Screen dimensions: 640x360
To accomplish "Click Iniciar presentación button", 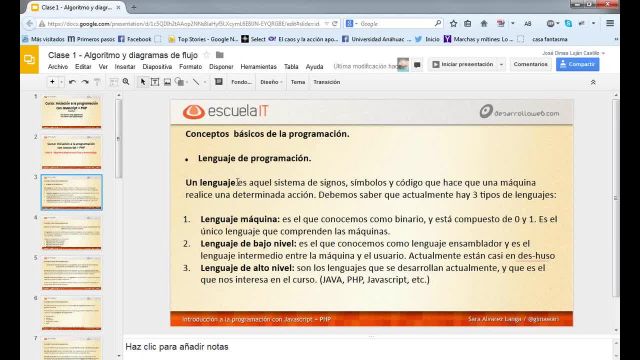I will tap(462, 64).
